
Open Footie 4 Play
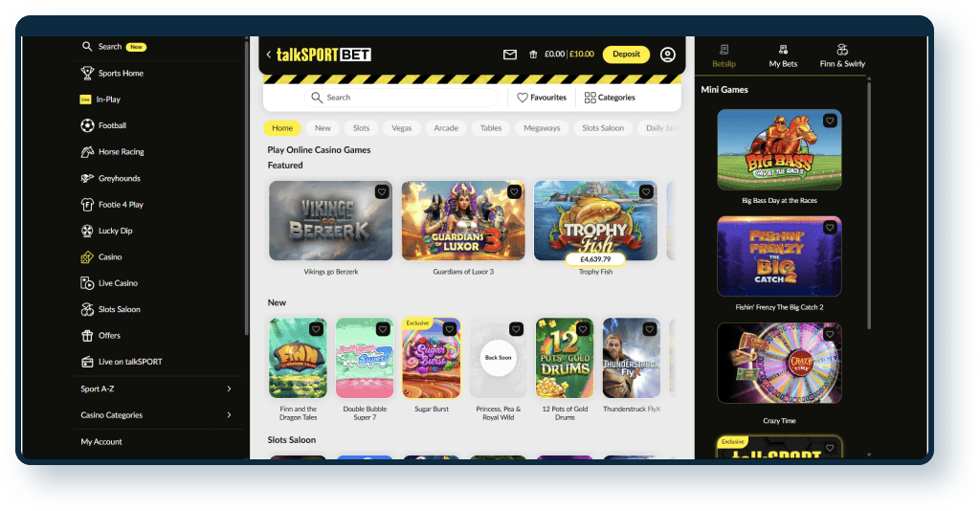(x=112, y=204)
